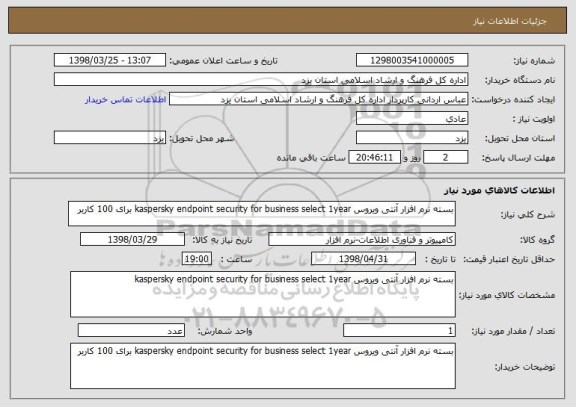This screenshot has height=407, width=576.
Task: Open the buyer contact info link (اطلاعات تماس خریدار)
Action: tap(125, 100)
